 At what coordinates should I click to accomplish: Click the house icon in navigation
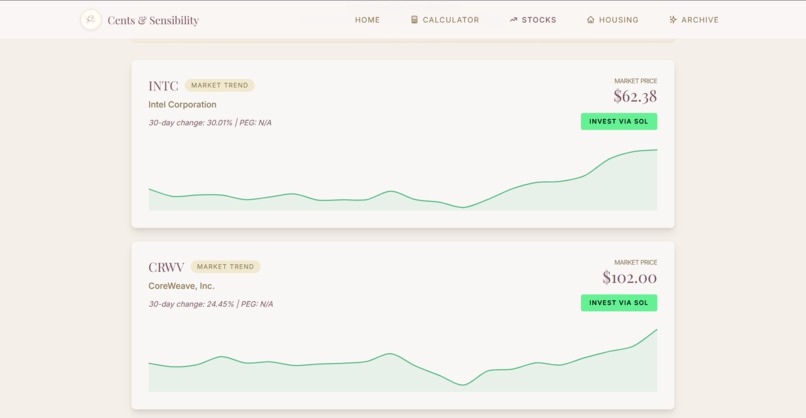(591, 20)
